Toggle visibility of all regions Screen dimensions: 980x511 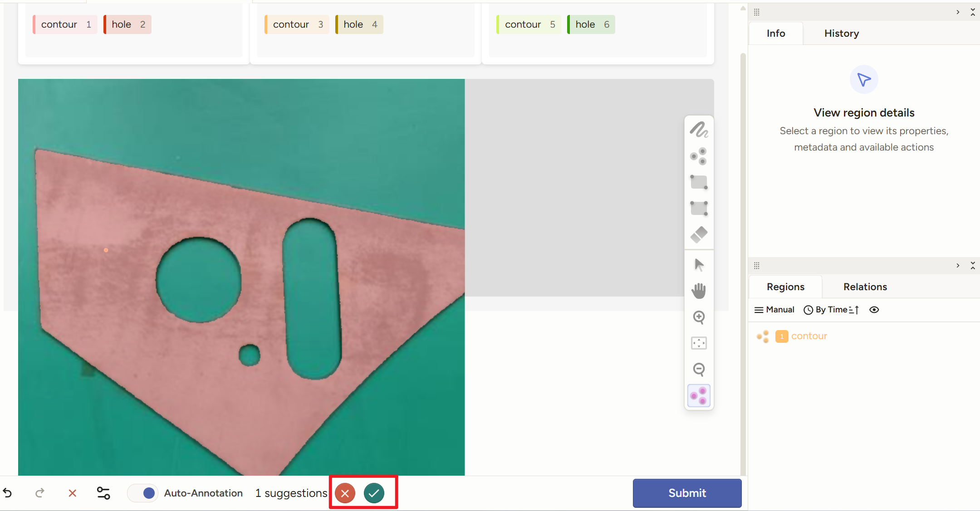click(874, 310)
